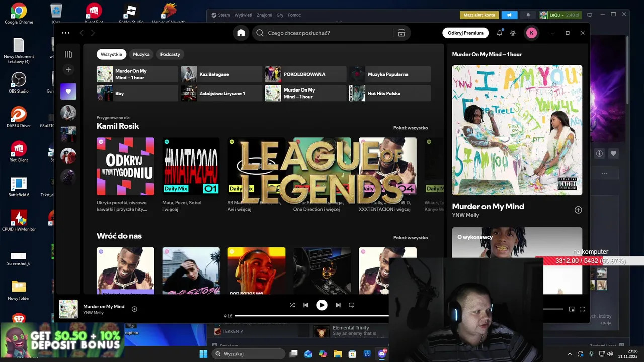Open Bby shortcut tile
The height and width of the screenshot is (362, 644).
137,93
